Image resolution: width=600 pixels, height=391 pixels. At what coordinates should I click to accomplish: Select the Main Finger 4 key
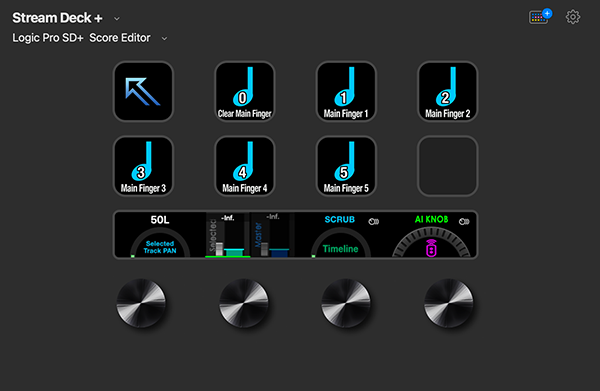coord(245,166)
